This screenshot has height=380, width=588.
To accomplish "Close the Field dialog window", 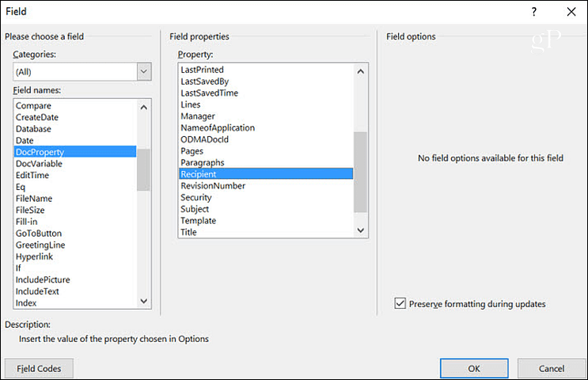I will pos(571,12).
